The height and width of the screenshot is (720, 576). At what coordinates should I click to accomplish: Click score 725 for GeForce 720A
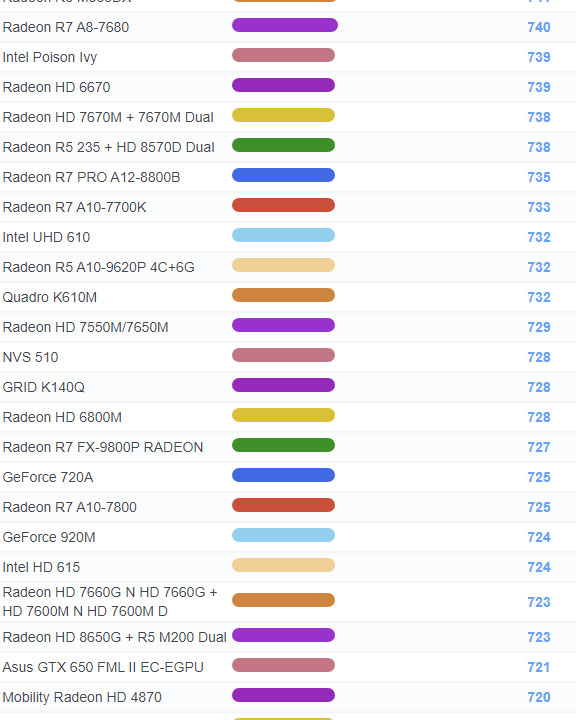539,477
